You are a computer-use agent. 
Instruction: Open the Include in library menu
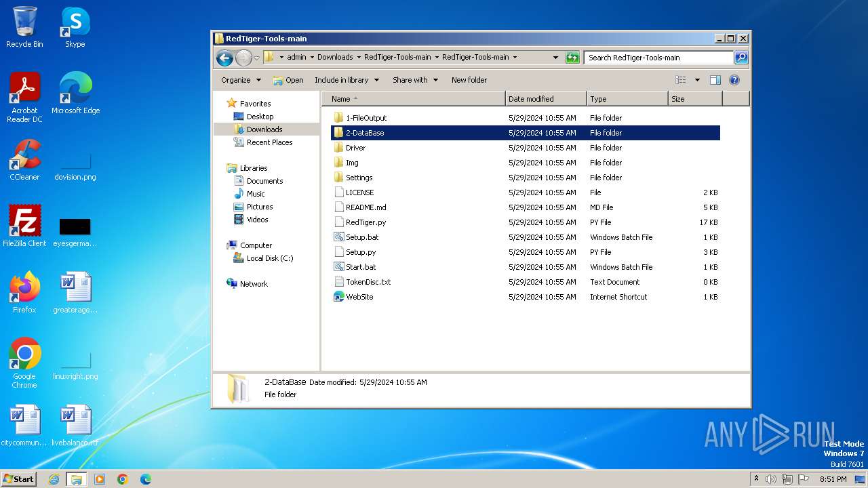point(346,80)
